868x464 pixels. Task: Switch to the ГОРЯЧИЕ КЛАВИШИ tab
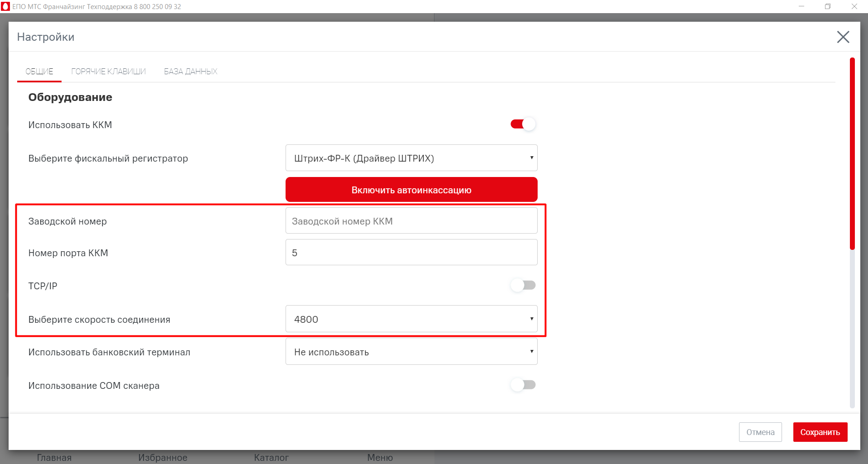[x=109, y=72]
